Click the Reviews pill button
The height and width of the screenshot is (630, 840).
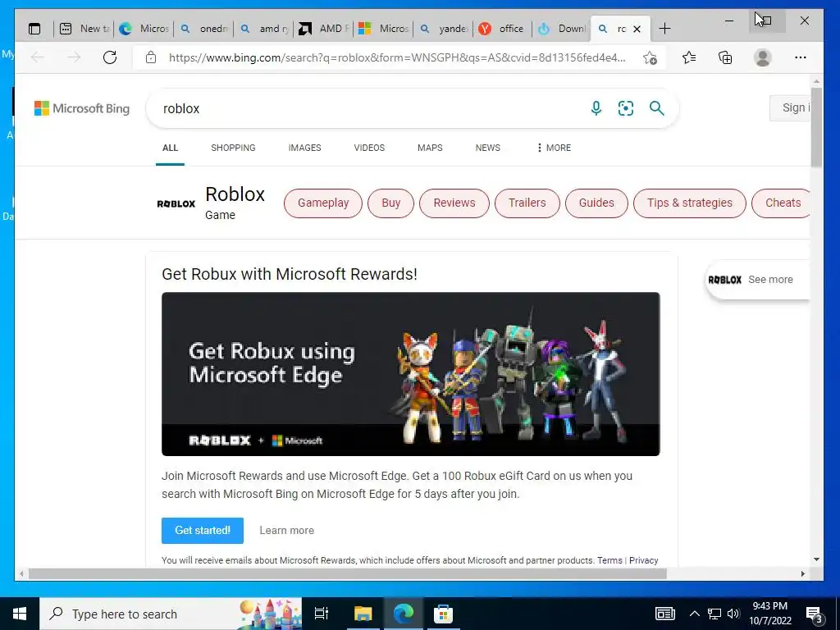(x=454, y=203)
